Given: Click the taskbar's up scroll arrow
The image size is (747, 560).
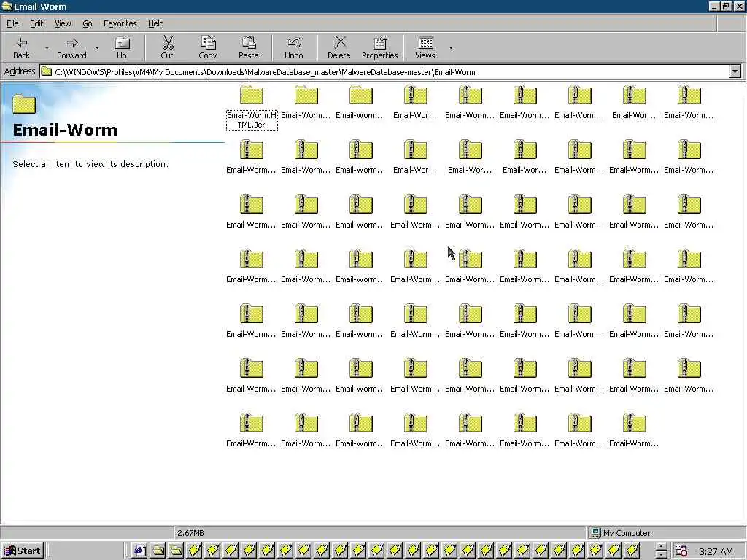Looking at the screenshot, I should (661, 547).
